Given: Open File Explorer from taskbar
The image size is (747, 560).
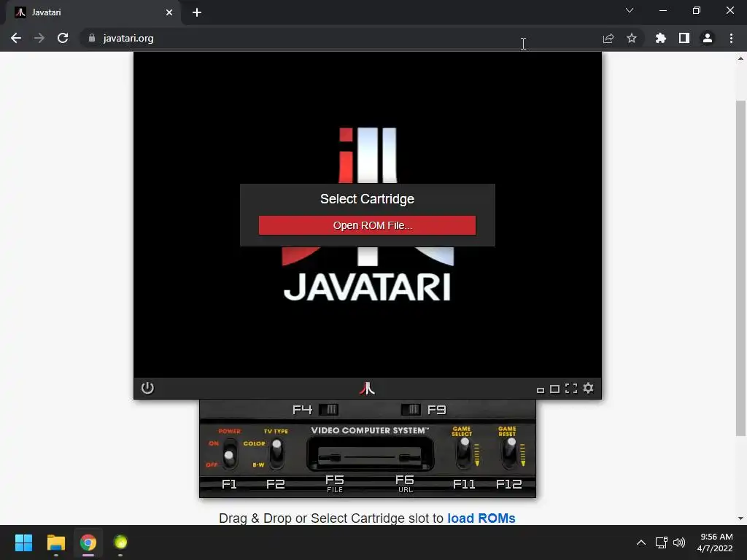Looking at the screenshot, I should pos(55,542).
